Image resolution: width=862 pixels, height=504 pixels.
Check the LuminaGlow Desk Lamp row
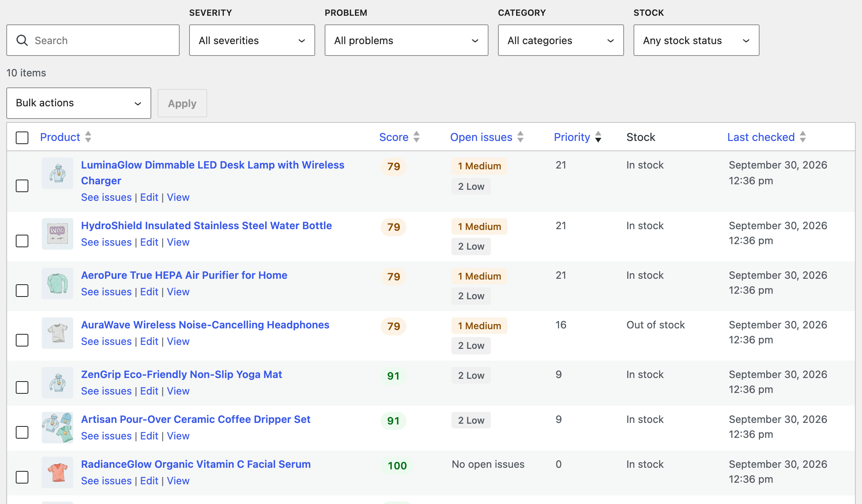point(22,186)
